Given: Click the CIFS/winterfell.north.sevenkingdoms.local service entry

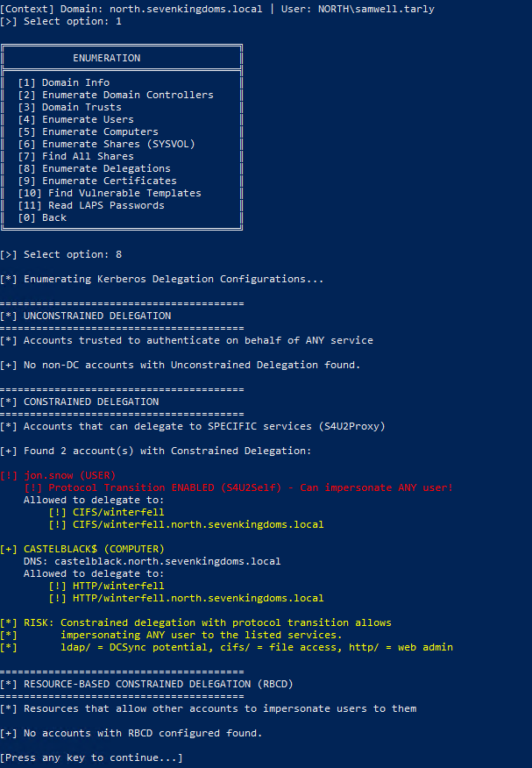Looking at the screenshot, I should (x=198, y=524).
